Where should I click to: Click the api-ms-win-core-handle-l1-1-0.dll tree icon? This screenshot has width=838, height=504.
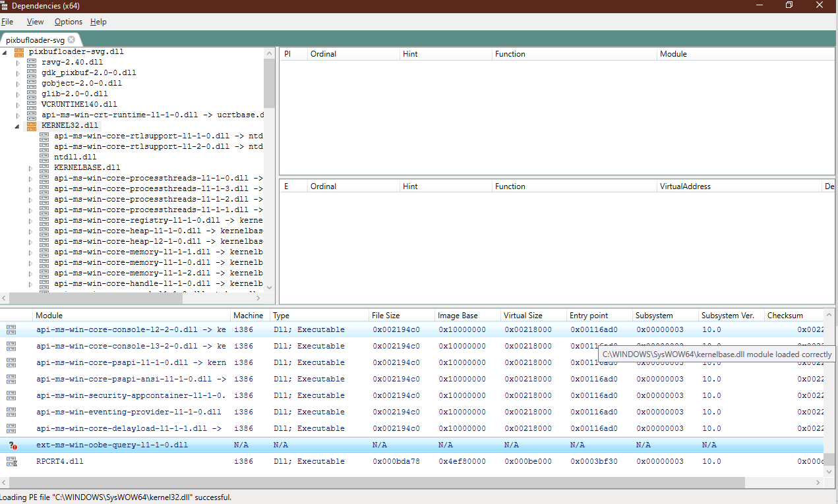tap(44, 283)
